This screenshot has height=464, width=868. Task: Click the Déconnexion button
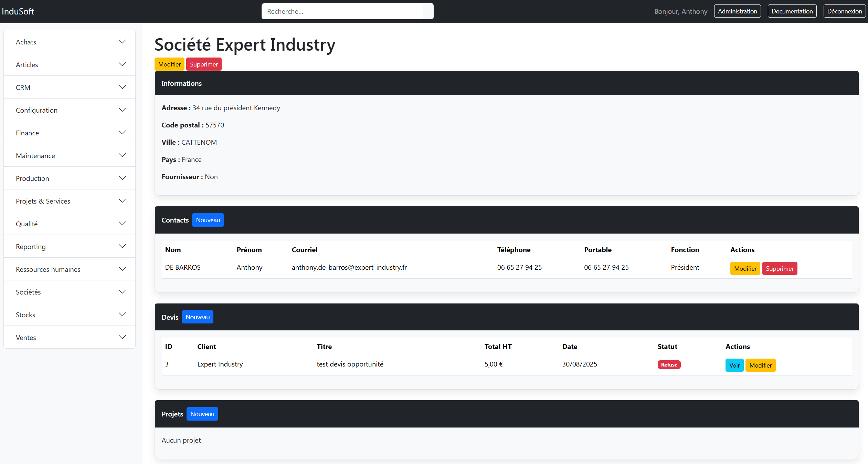(x=844, y=11)
